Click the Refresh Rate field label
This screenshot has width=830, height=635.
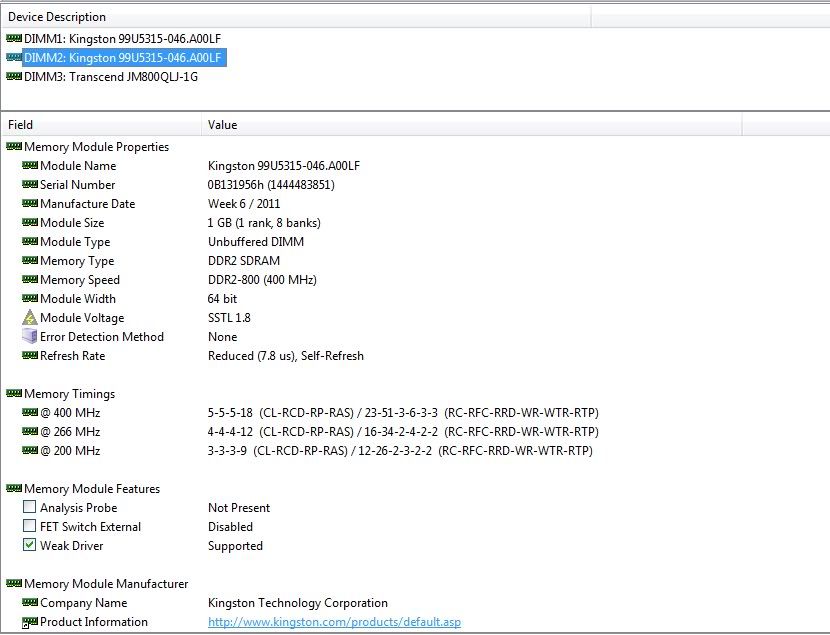click(73, 356)
